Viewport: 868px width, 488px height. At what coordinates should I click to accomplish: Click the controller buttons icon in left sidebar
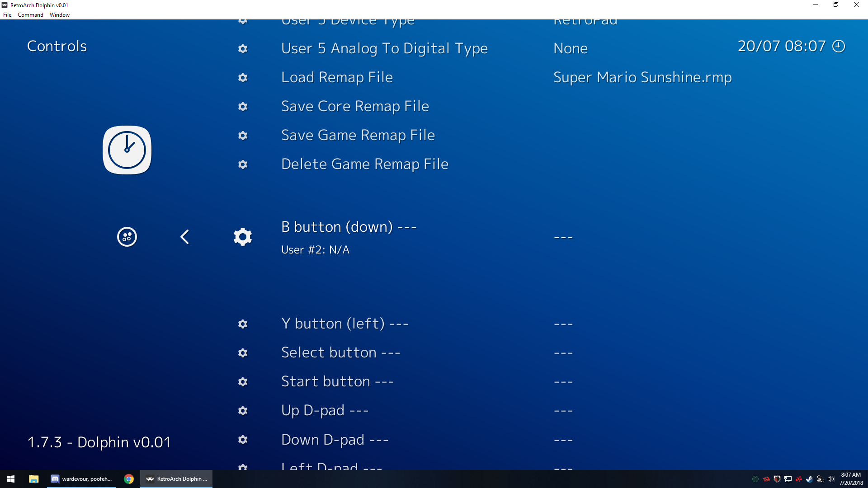pyautogui.click(x=127, y=237)
